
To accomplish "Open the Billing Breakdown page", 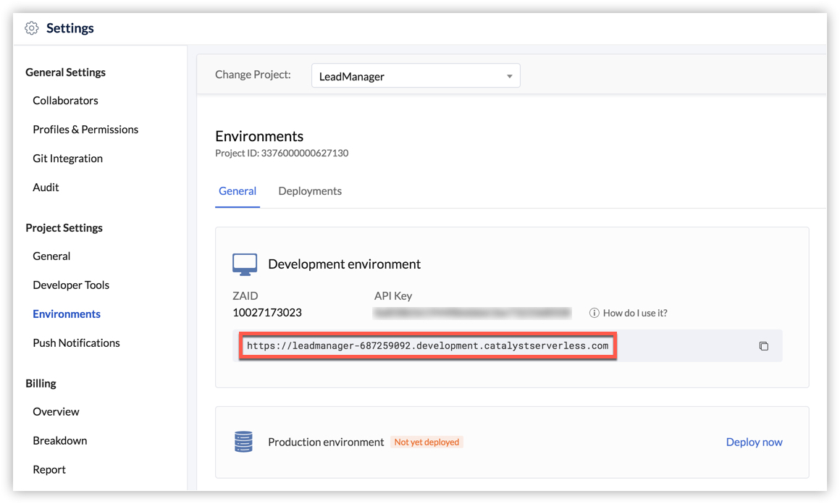I will click(x=59, y=441).
